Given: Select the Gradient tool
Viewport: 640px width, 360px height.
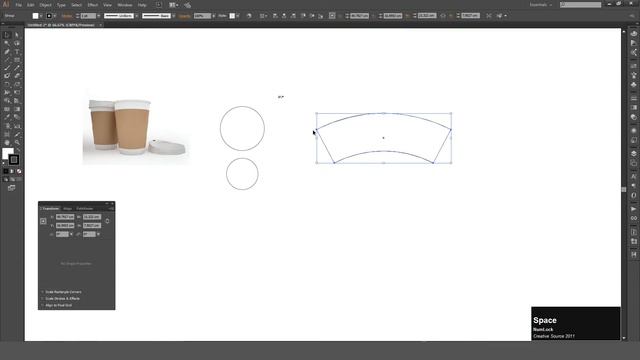Looking at the screenshot, I should tap(17, 109).
